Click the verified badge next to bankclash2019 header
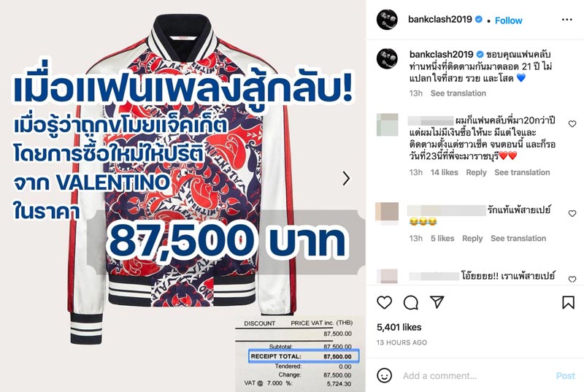This screenshot has height=392, width=584. click(x=479, y=20)
